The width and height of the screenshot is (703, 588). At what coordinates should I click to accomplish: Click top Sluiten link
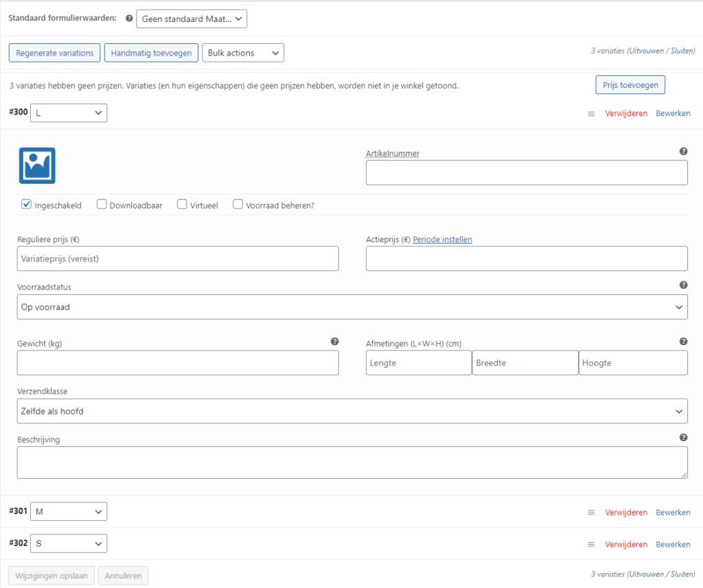pos(682,51)
